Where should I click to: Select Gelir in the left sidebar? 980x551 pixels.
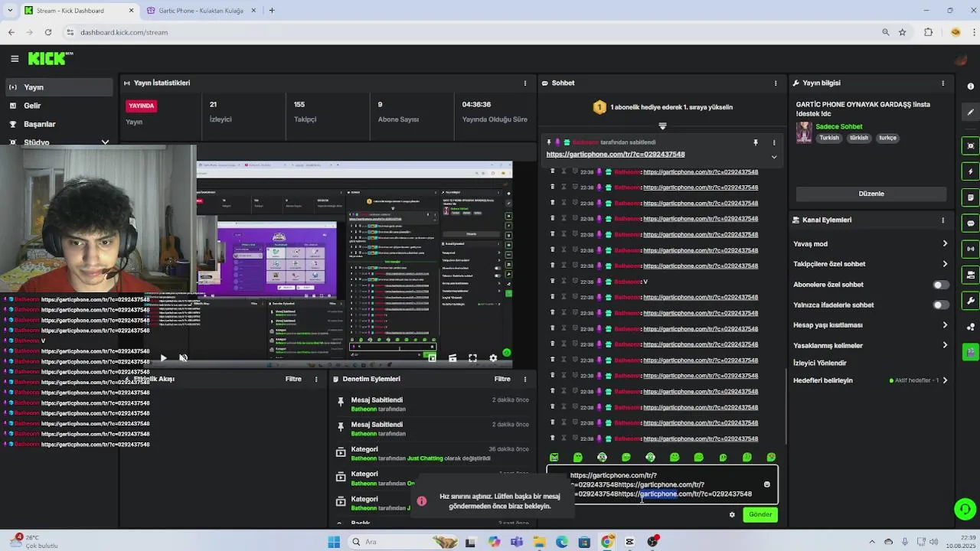coord(60,106)
